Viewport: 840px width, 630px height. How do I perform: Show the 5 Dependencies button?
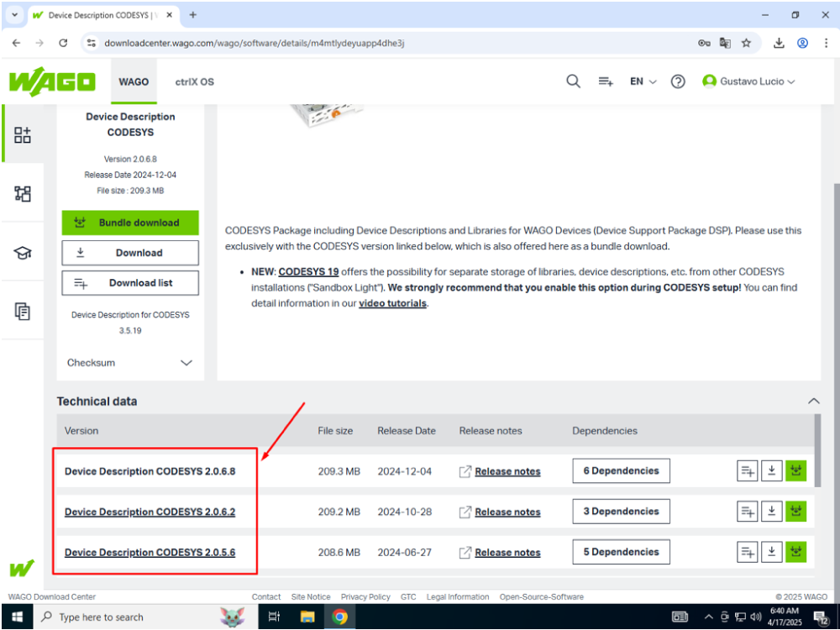(x=621, y=552)
